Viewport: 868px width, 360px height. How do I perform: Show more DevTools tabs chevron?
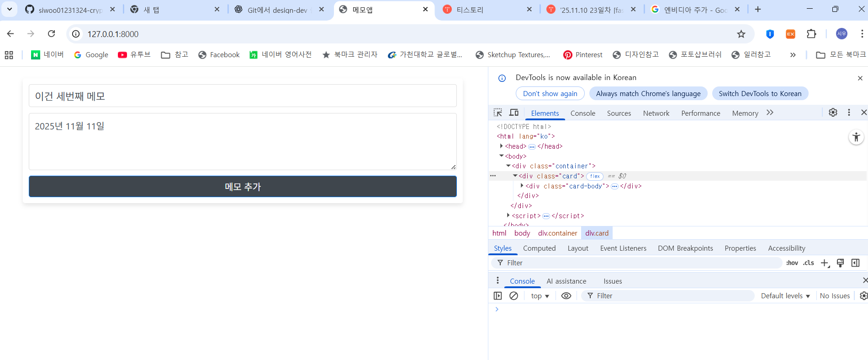[x=770, y=113]
